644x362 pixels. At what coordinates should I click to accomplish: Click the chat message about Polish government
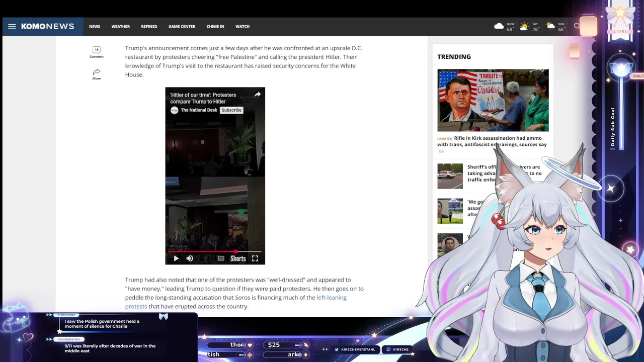pyautogui.click(x=102, y=324)
